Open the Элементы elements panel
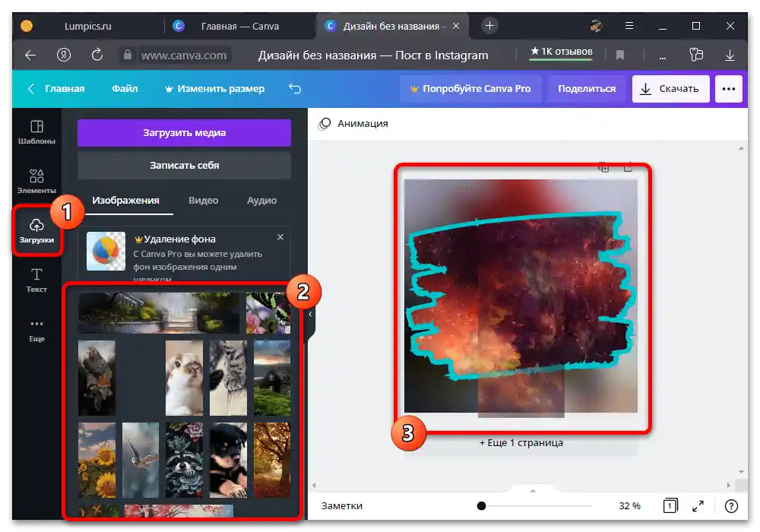 pyautogui.click(x=36, y=181)
